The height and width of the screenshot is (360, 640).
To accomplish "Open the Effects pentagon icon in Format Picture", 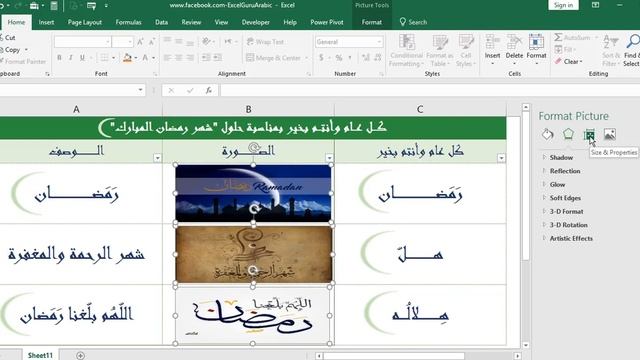I will coord(568,134).
